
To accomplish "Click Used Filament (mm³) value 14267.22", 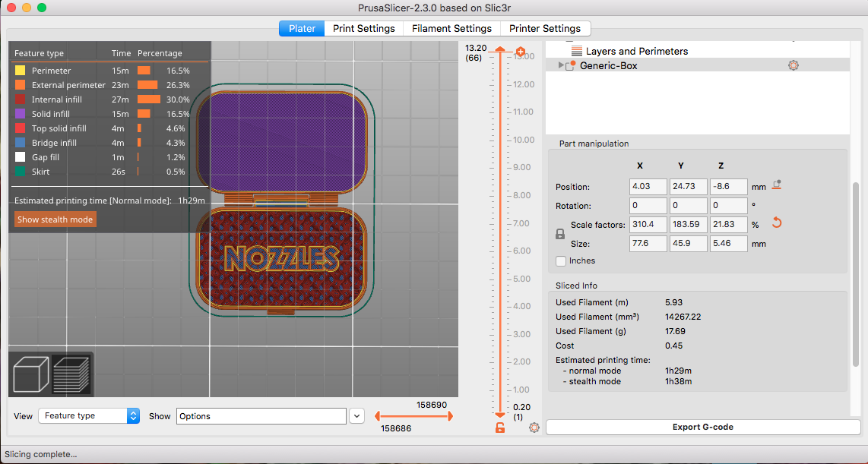I will (683, 317).
